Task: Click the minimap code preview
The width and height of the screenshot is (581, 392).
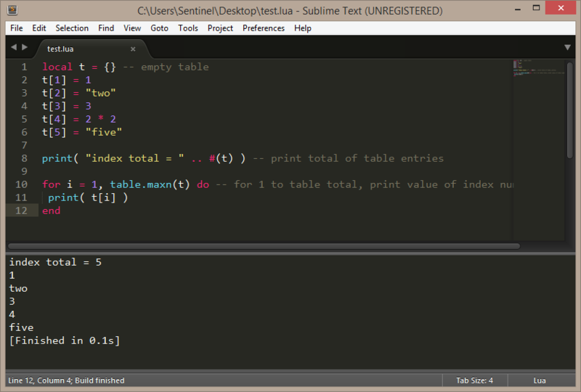Action: tap(538, 68)
